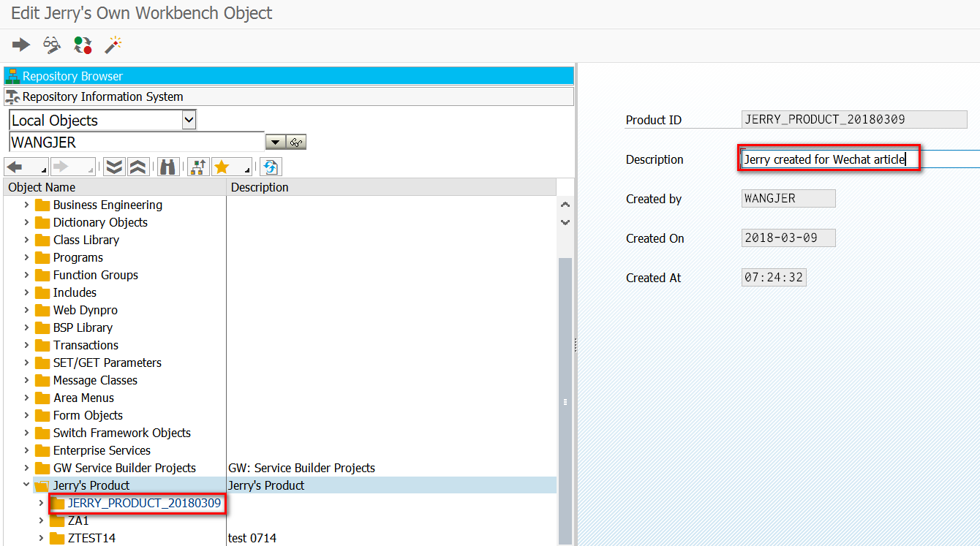This screenshot has height=546, width=980.
Task: Expand the Programs node
Action: point(26,257)
